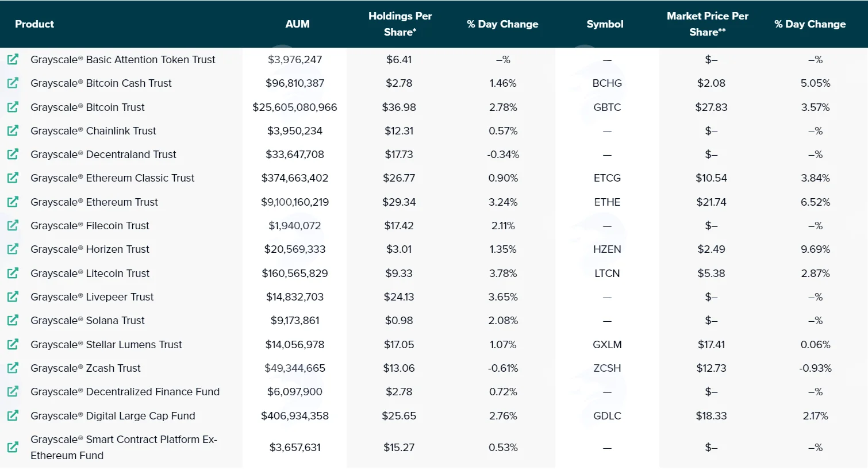868x470 pixels.
Task: Click external link icon for Chainlink Trust
Action: tap(13, 130)
